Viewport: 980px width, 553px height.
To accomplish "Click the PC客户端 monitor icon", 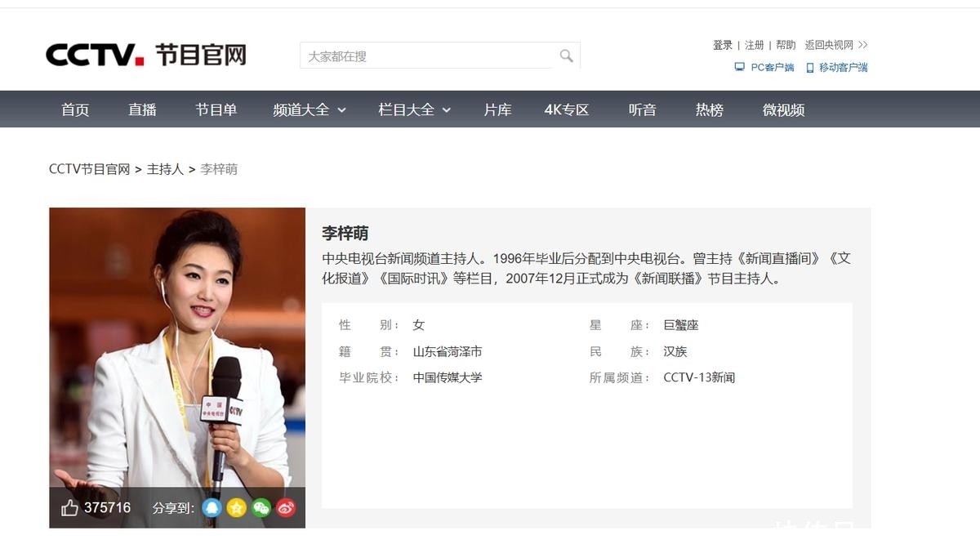I will [739, 67].
